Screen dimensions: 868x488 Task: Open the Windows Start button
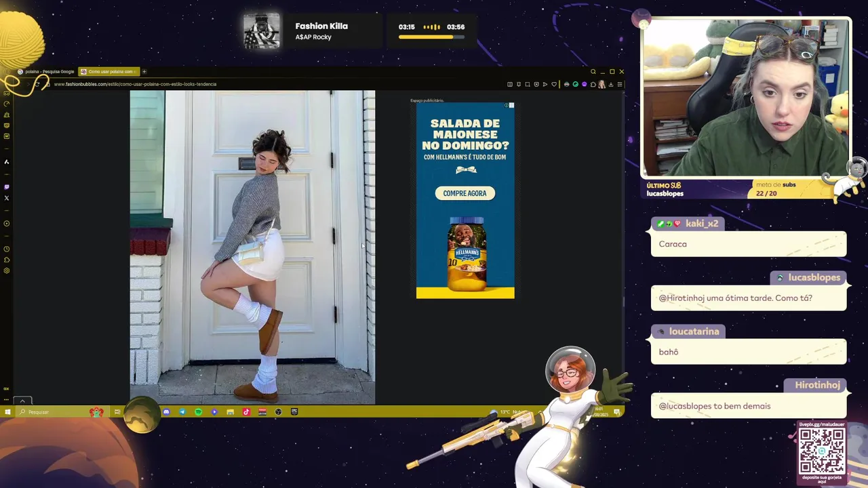pos(7,412)
